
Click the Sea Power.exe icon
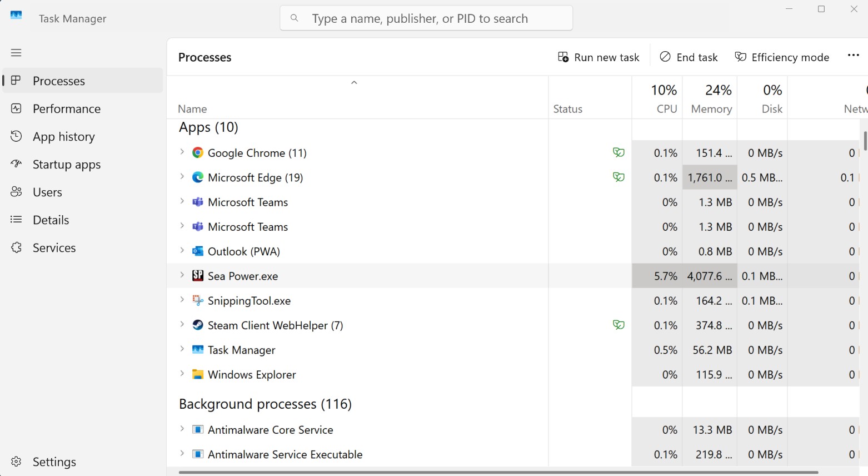click(197, 276)
